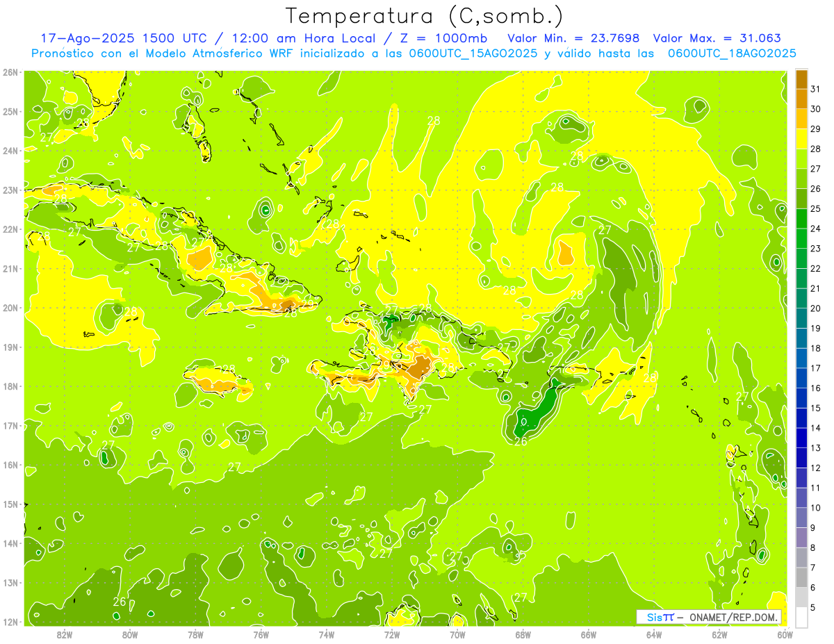
Task: Select the teal legend swatch between 19 and 20
Action: coord(801,318)
